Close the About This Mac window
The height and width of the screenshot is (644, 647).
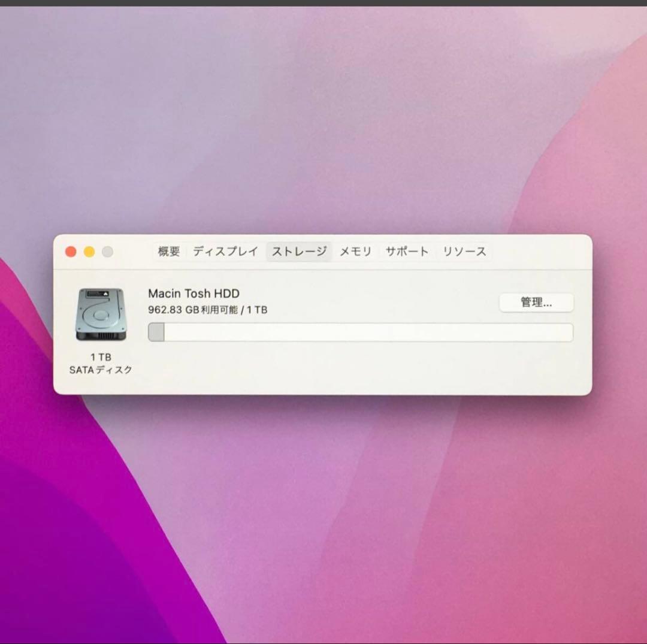click(70, 252)
